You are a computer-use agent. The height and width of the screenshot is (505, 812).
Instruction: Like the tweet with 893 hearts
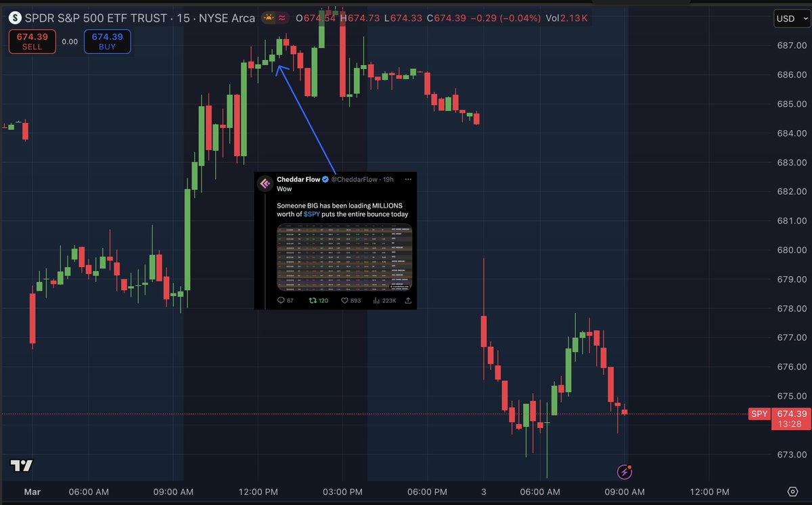coord(344,300)
